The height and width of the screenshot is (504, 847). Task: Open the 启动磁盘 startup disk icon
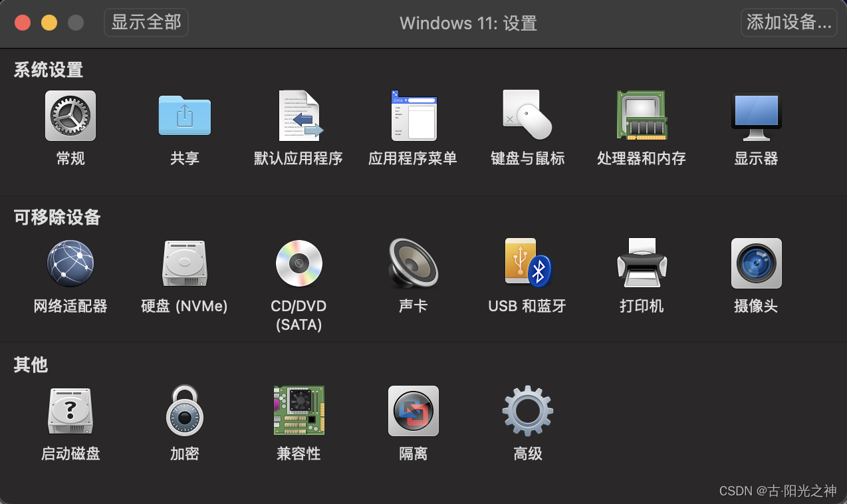(x=70, y=411)
